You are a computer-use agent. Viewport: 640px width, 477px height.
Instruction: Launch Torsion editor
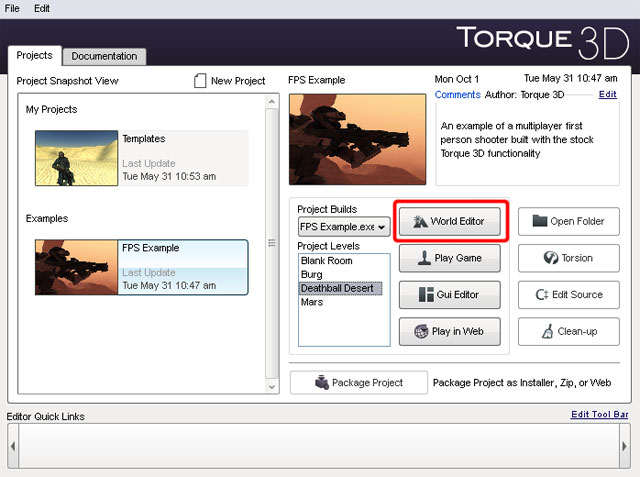[x=568, y=258]
